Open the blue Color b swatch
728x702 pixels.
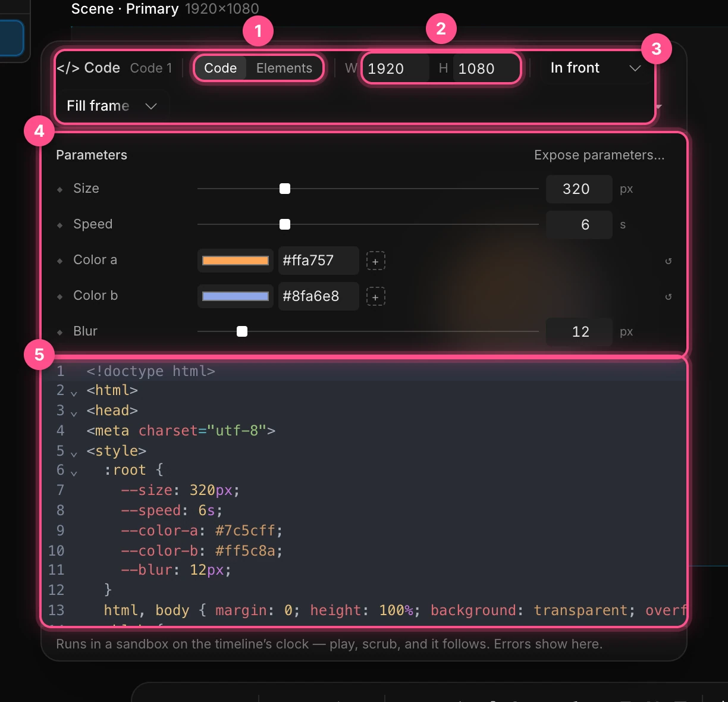(236, 296)
